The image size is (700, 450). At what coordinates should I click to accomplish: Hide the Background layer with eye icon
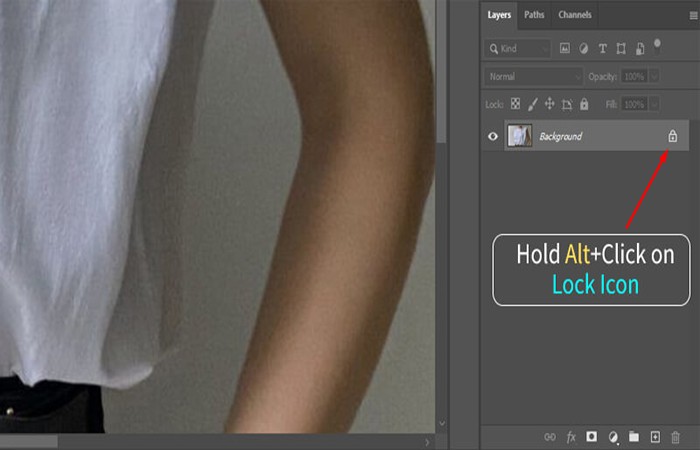[492, 136]
